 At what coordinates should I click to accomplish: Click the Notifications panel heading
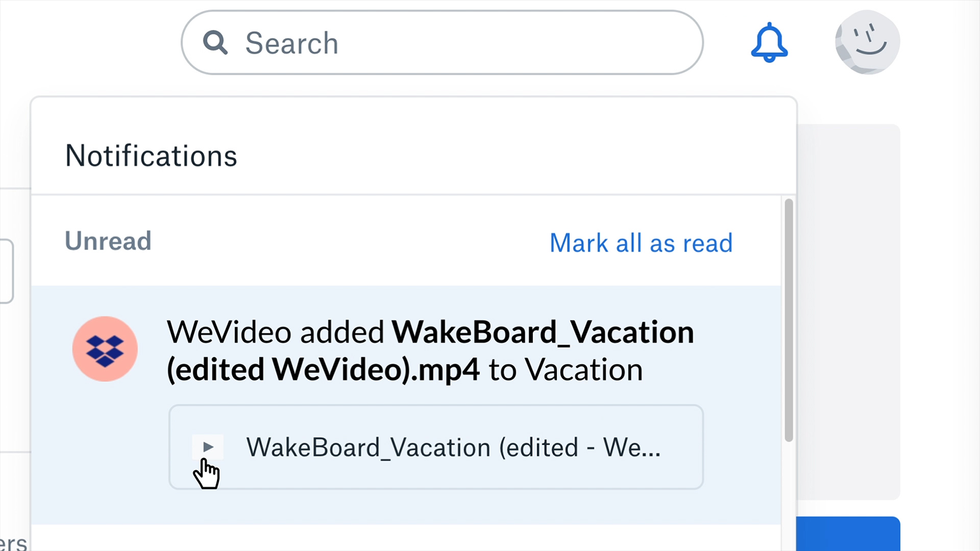click(151, 156)
